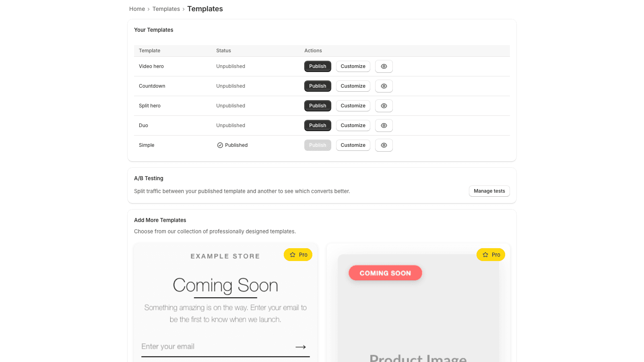This screenshot has height=362, width=644.
Task: Customize the Simple template
Action: (x=353, y=145)
